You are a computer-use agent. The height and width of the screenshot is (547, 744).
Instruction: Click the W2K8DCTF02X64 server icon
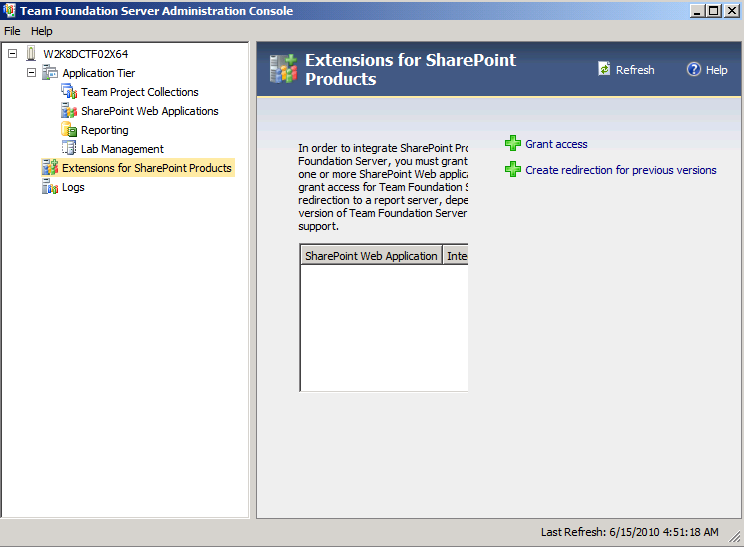[x=31, y=53]
